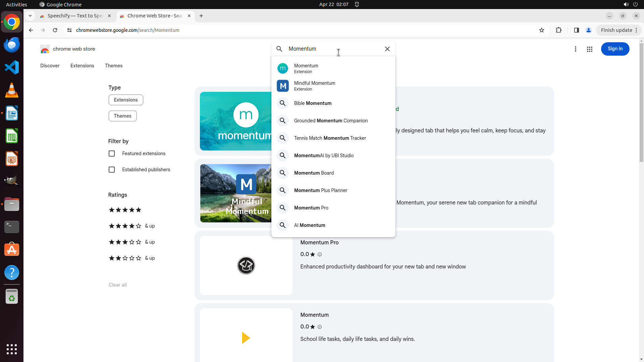
Task: Clear the Momentum search text
Action: coord(387,49)
